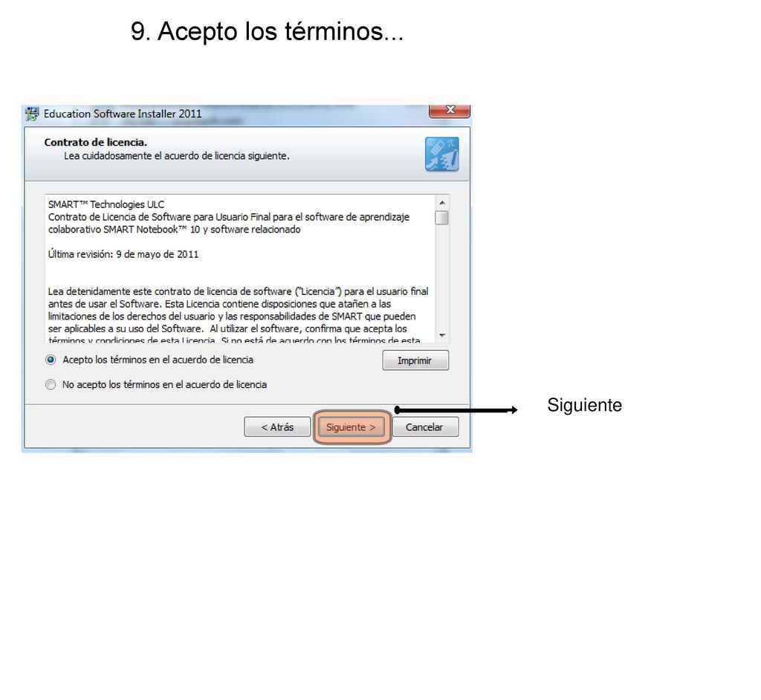
Task: Click the 'Contrato de licencia.' heading
Action: coord(96,142)
